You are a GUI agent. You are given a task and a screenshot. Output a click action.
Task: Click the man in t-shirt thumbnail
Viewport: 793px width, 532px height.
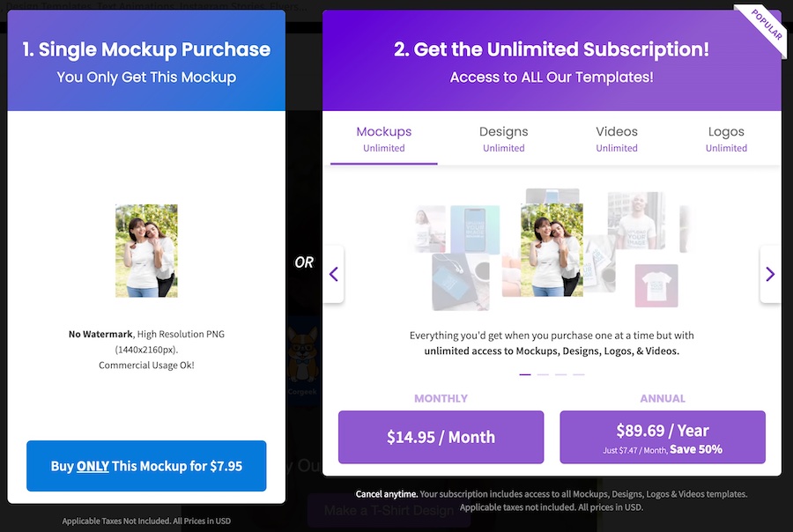[x=636, y=220]
